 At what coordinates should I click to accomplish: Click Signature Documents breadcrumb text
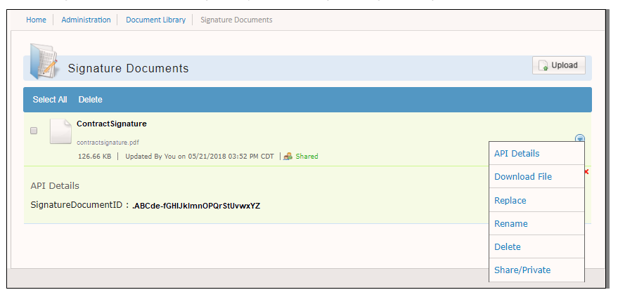click(236, 20)
